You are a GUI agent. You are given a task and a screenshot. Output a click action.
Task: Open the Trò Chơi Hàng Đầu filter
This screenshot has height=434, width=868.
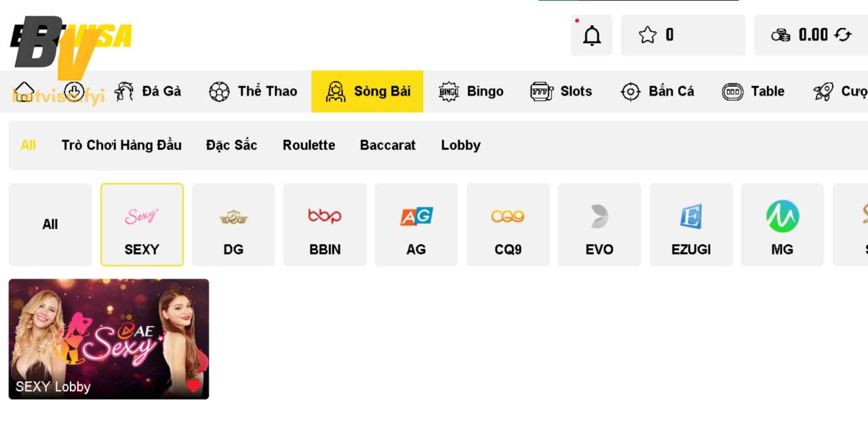coord(121,145)
